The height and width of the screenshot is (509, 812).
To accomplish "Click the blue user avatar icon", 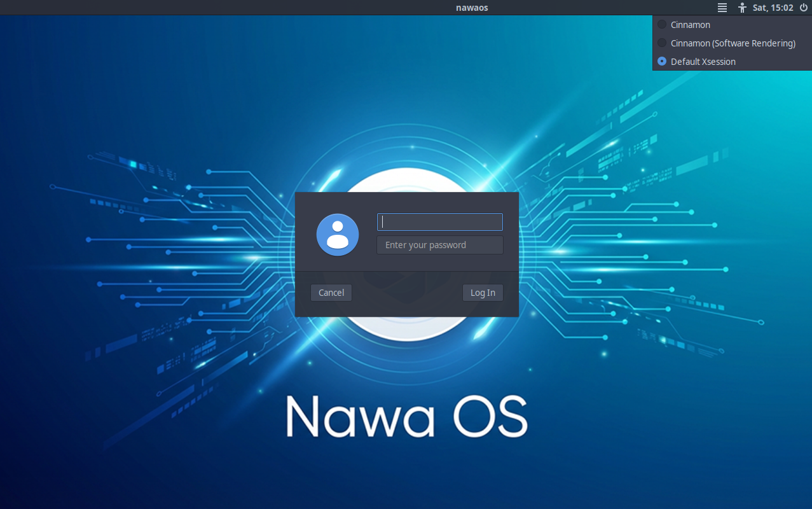I will click(338, 235).
